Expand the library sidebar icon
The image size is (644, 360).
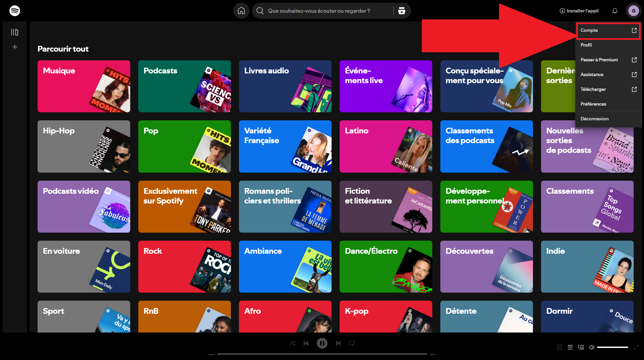tap(14, 32)
